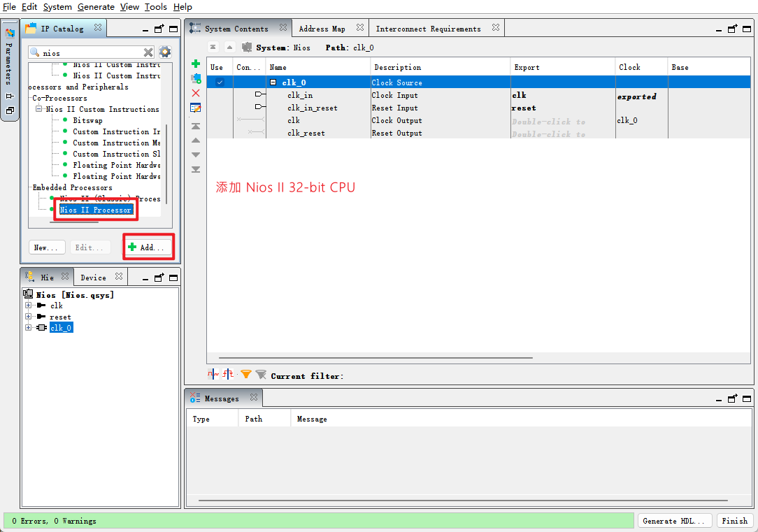The width and height of the screenshot is (758, 532).
Task: Expand the reset node in Hie panel
Action: (x=29, y=317)
